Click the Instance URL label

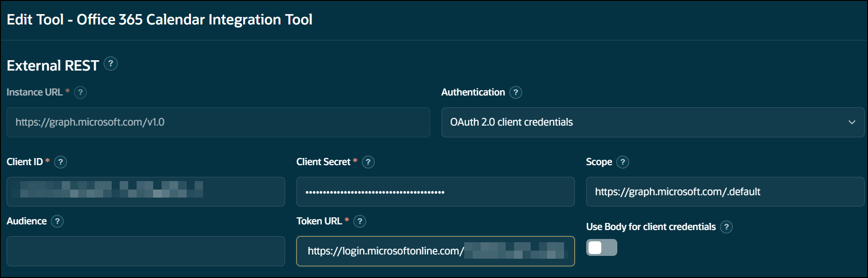tap(34, 92)
